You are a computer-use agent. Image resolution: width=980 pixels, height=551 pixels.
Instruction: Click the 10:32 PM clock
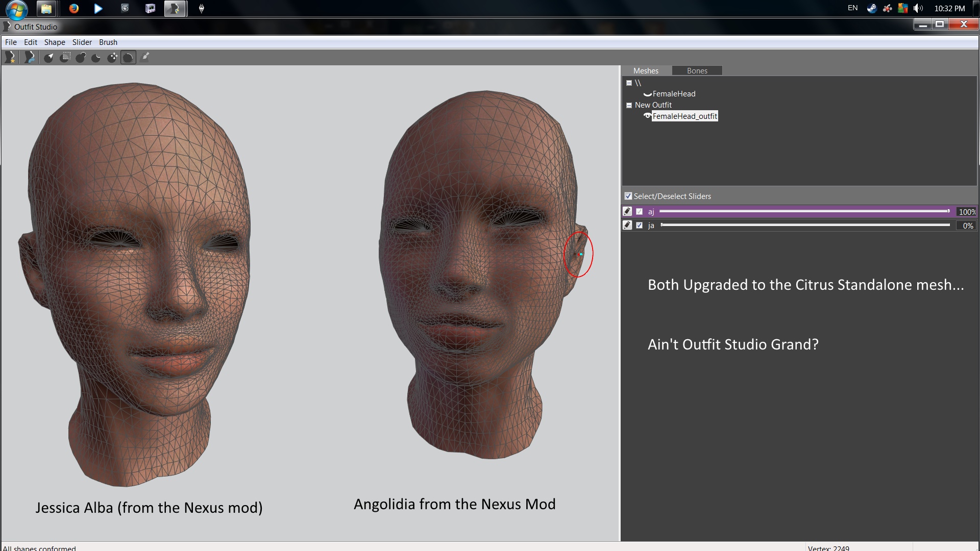click(x=949, y=8)
